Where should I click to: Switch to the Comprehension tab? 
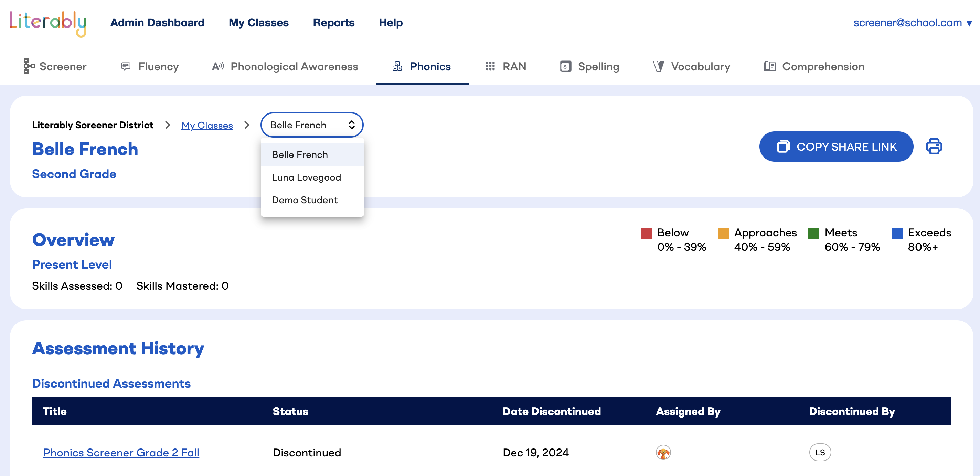click(x=814, y=66)
